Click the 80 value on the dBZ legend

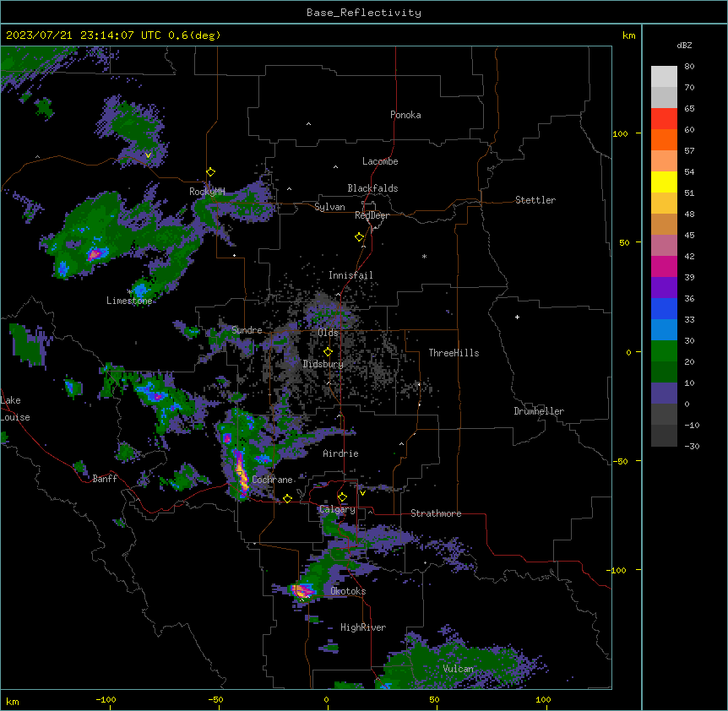tap(689, 67)
